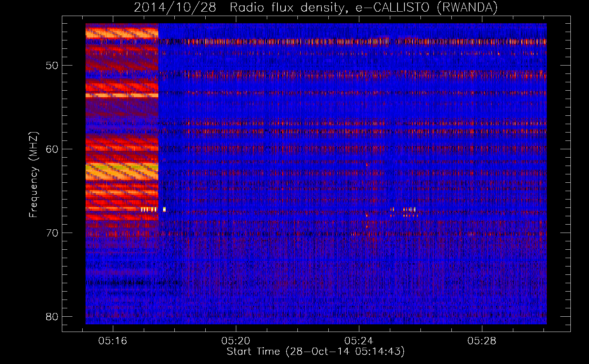Click the 60 frequency tick label
This screenshot has height=364, width=589.
(52, 149)
